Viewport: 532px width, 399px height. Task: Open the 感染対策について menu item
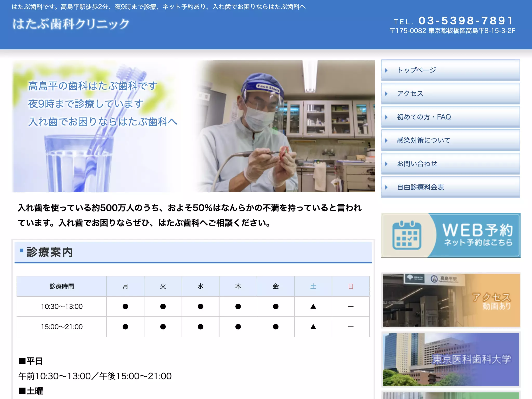coord(450,140)
